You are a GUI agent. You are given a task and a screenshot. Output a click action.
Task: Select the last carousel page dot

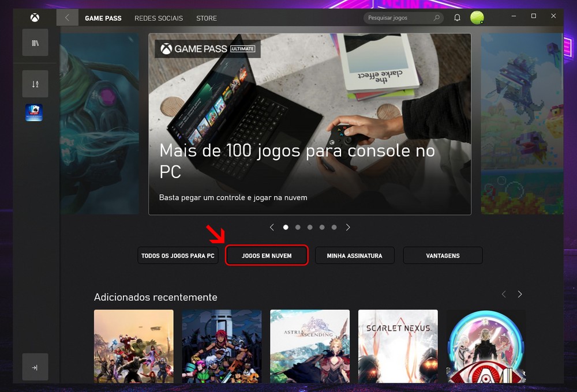coord(334,227)
